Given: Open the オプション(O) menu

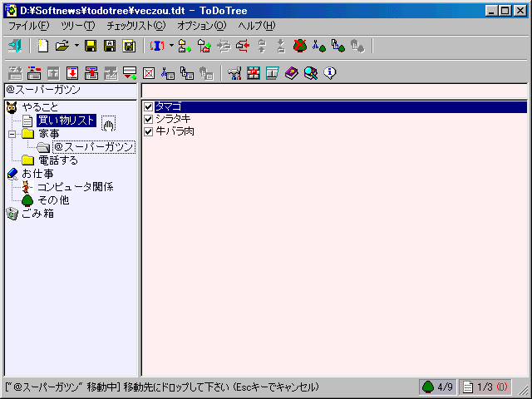Looking at the screenshot, I should click(x=201, y=26).
